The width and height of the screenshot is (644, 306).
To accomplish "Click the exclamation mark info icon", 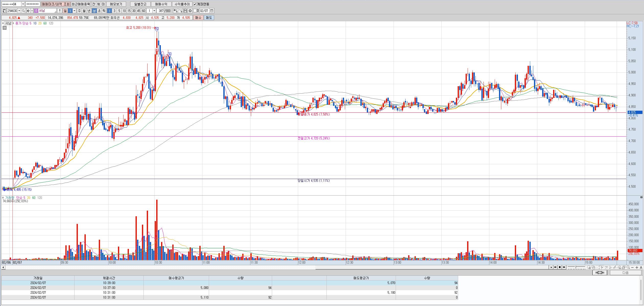I will [x=59, y=11].
